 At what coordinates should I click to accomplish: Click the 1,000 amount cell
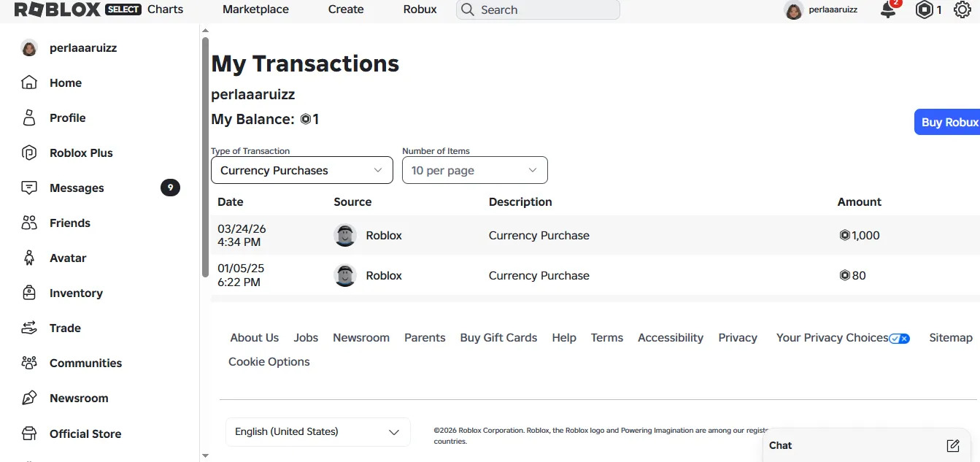pos(860,235)
